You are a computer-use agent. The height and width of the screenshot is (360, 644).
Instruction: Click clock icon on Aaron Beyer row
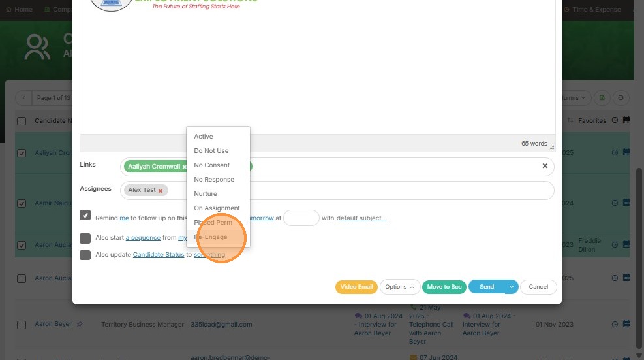point(615,324)
